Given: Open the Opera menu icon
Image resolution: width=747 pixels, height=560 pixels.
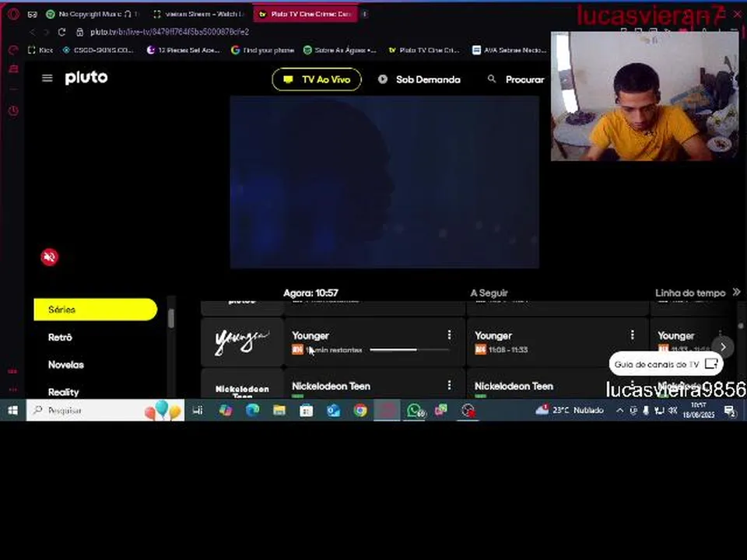Looking at the screenshot, I should point(13,14).
